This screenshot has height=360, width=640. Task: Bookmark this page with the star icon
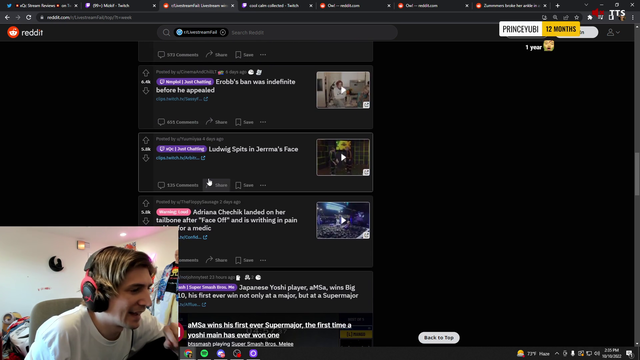[576, 18]
